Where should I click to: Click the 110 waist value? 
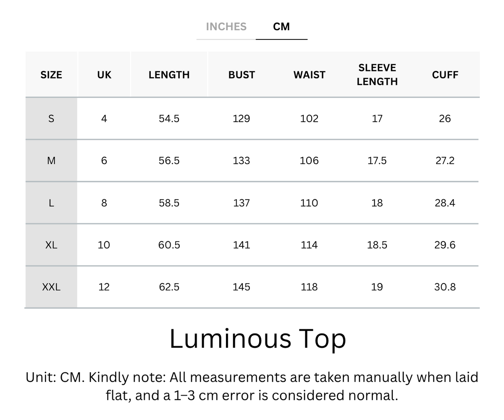tap(309, 203)
